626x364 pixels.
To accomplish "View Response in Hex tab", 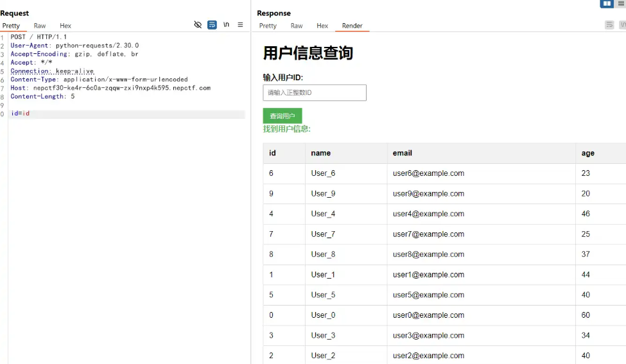I will pos(322,26).
